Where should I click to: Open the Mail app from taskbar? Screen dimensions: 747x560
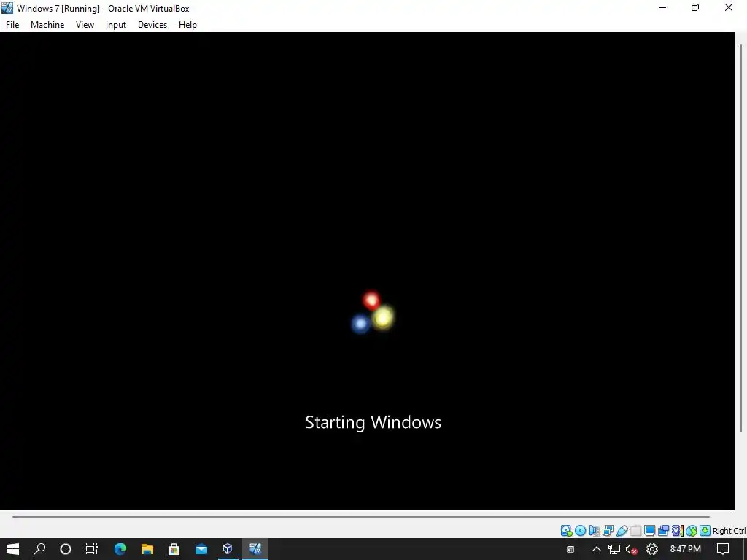(201, 549)
